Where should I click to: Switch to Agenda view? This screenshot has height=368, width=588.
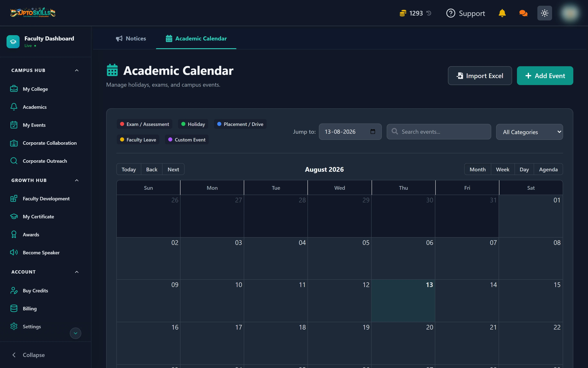(x=548, y=169)
